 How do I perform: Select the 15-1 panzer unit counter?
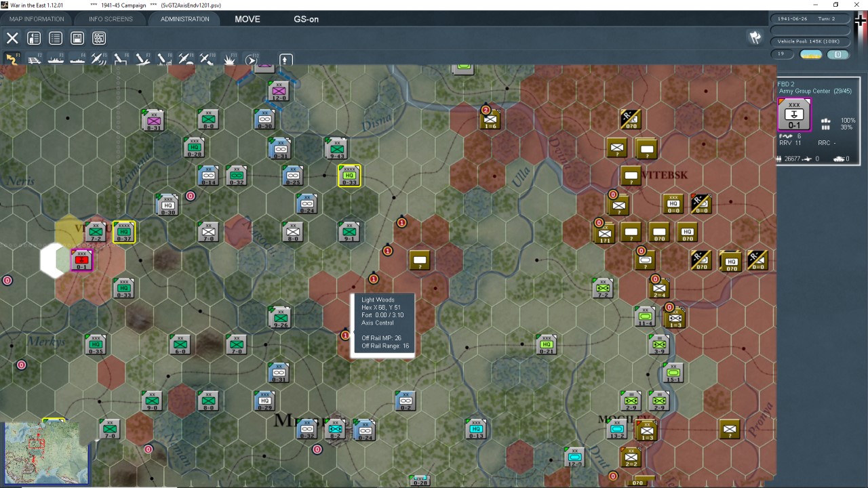[x=673, y=373]
